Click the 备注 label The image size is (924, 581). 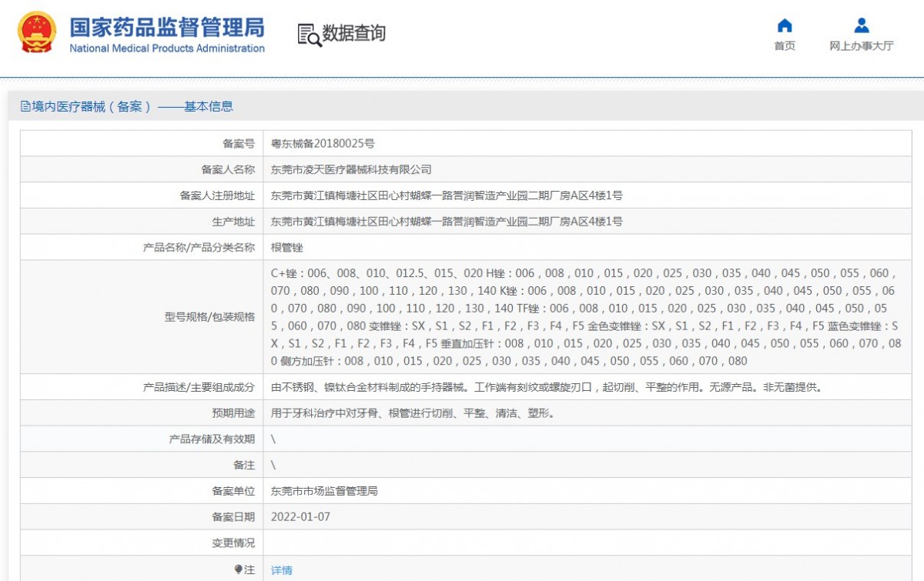point(244,466)
